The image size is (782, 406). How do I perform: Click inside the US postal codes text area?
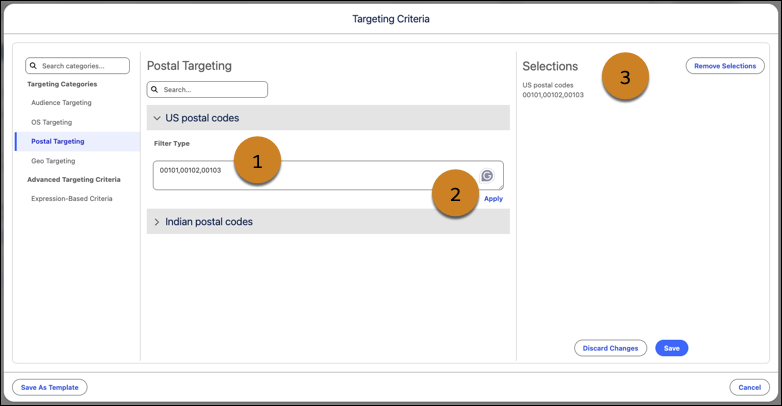pyautogui.click(x=328, y=175)
